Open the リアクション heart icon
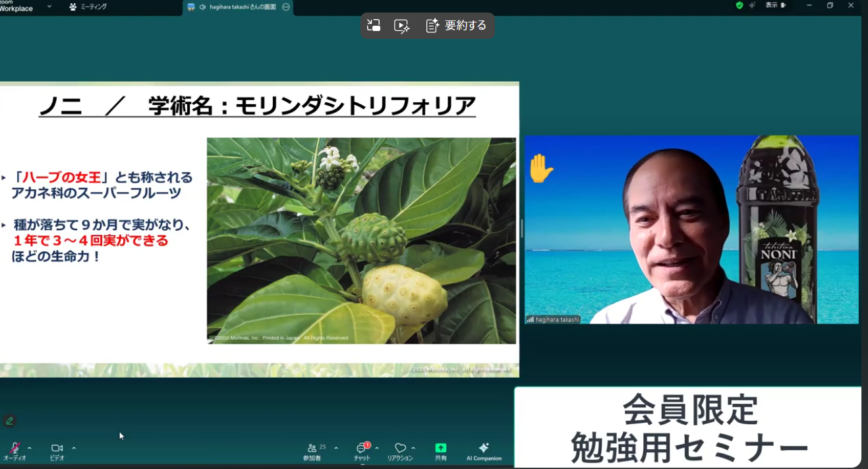868x469 pixels. tap(400, 449)
